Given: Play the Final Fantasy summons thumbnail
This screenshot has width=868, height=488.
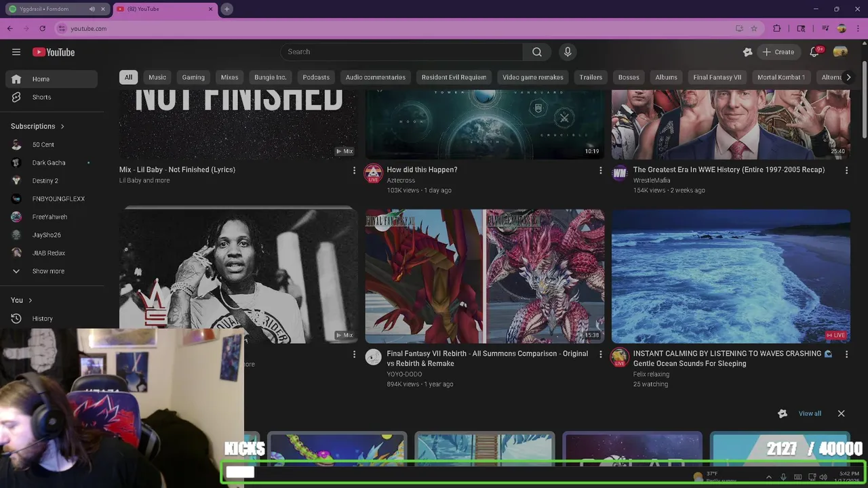Looking at the screenshot, I should [484, 276].
